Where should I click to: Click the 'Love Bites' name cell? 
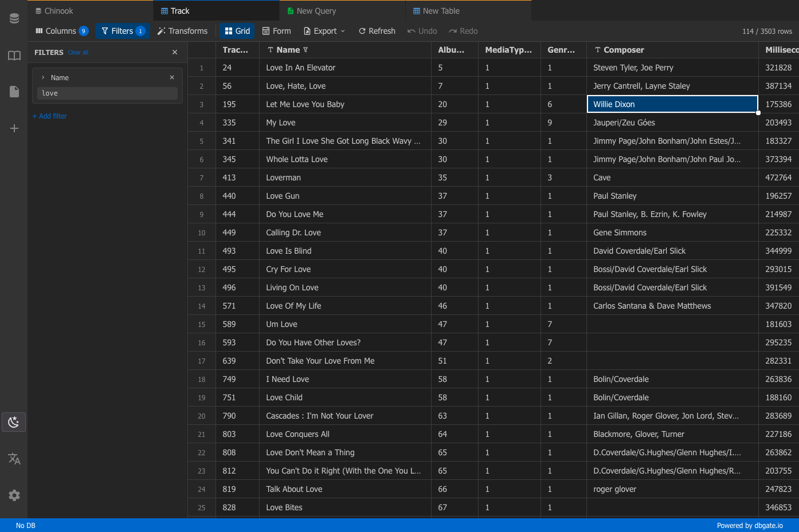click(345, 507)
